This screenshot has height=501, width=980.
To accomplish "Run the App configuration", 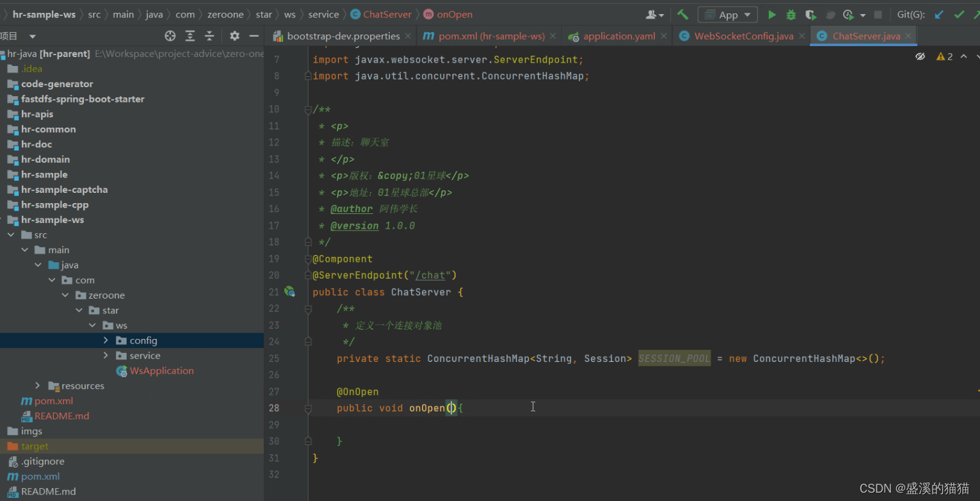I will coord(772,14).
